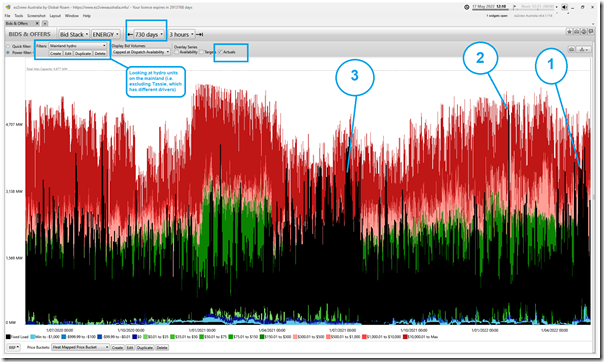Click the favourite star icon
The width and height of the screenshot is (604, 362).
point(569,32)
